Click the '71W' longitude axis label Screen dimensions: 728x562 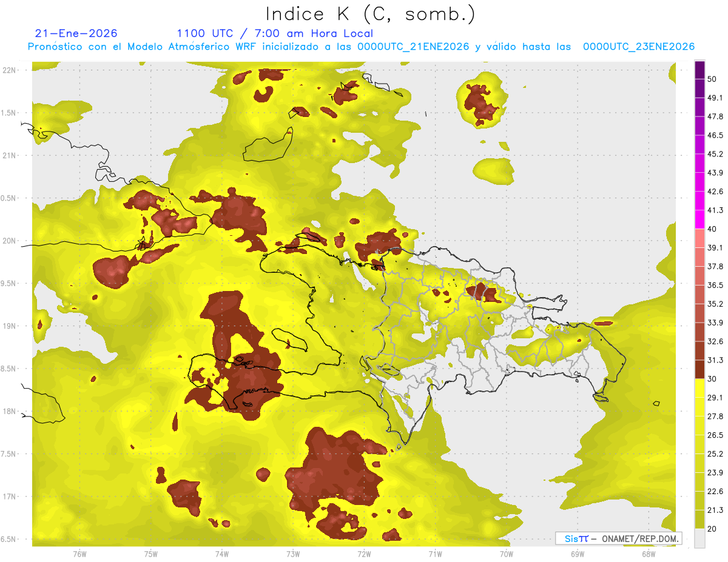(435, 554)
